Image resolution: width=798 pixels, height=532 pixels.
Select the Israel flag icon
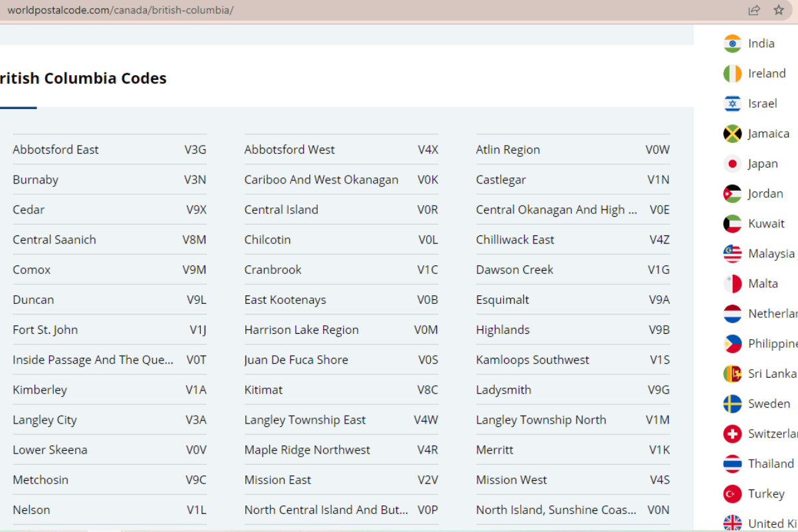pyautogui.click(x=732, y=104)
